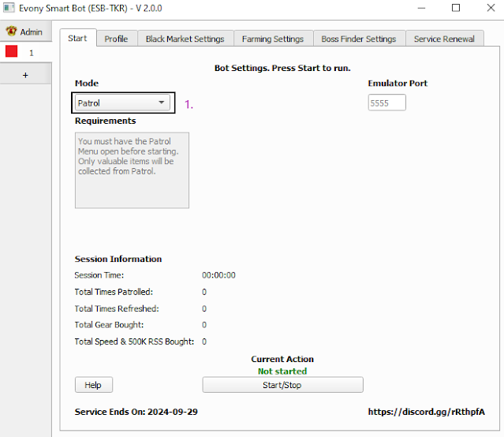This screenshot has height=437, width=504.
Task: Minimize the Evony Smart Bot window
Action: pos(421,8)
